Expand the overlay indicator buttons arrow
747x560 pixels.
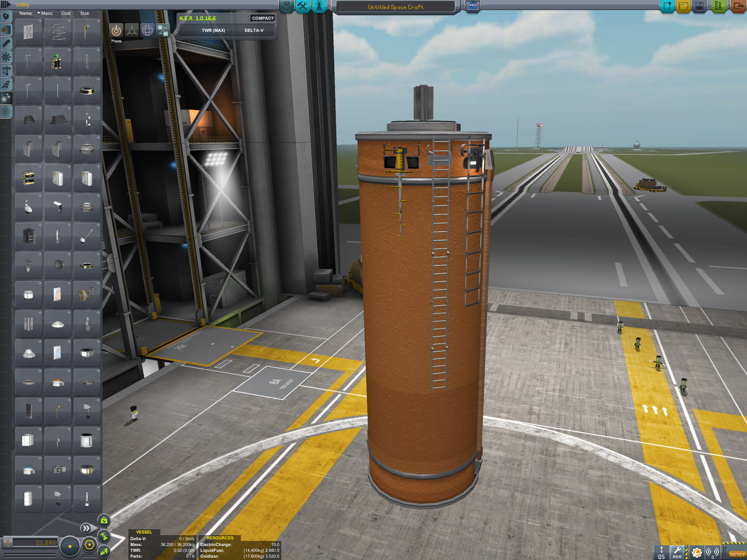point(85,528)
